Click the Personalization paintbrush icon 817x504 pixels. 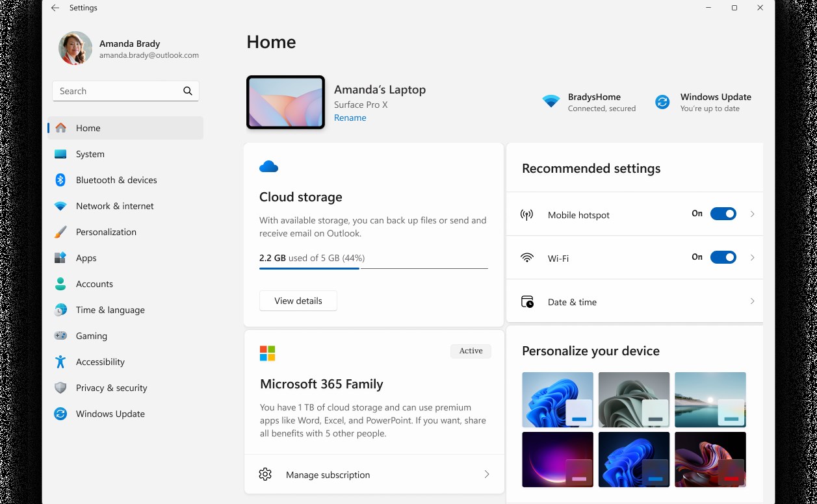[60, 232]
